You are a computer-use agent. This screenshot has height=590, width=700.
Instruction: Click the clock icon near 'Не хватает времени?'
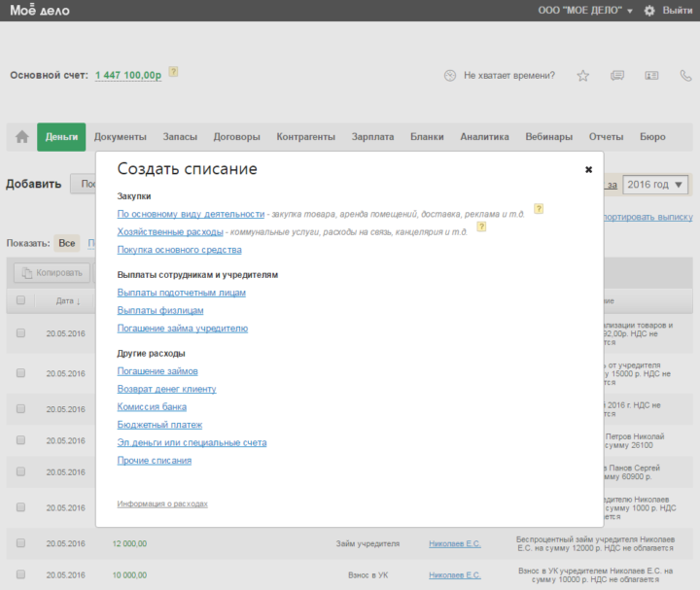point(450,76)
